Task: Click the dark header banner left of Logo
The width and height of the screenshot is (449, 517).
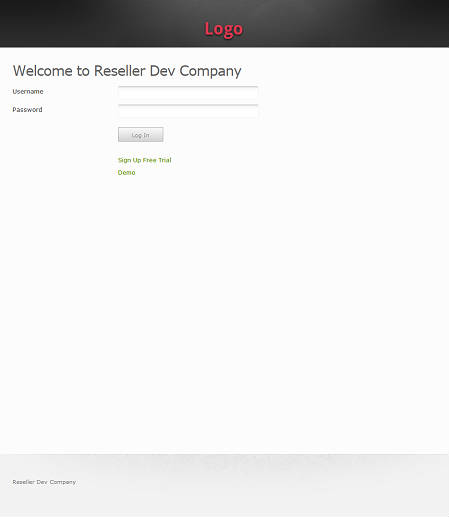Action: click(100, 23)
